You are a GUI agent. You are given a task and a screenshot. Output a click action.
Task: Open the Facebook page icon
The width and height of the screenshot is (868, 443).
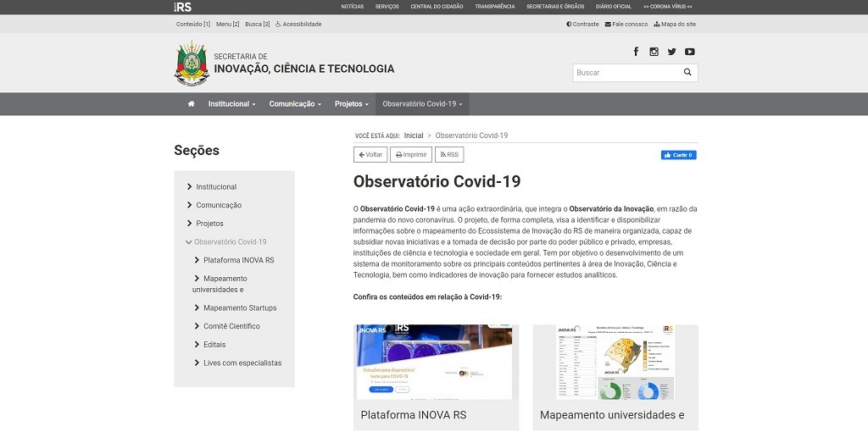pyautogui.click(x=636, y=52)
